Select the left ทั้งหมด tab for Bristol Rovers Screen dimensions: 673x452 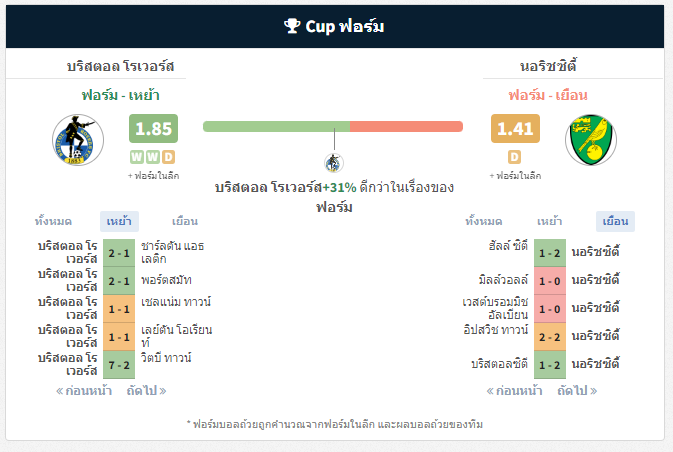(x=53, y=221)
